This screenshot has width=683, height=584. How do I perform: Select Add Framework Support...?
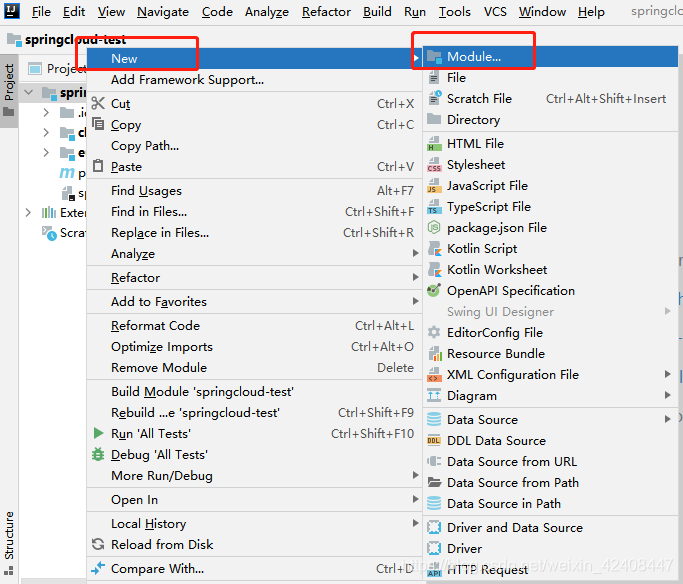(x=254, y=80)
